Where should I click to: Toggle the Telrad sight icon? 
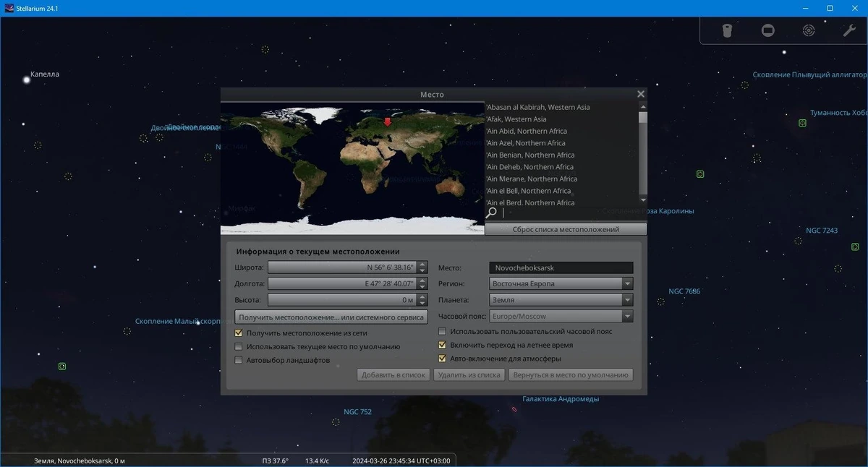click(x=809, y=30)
